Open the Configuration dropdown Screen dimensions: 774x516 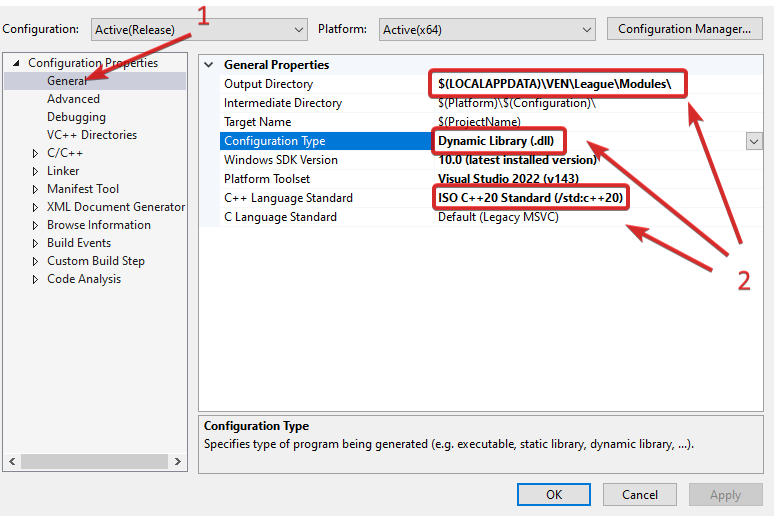click(199, 30)
